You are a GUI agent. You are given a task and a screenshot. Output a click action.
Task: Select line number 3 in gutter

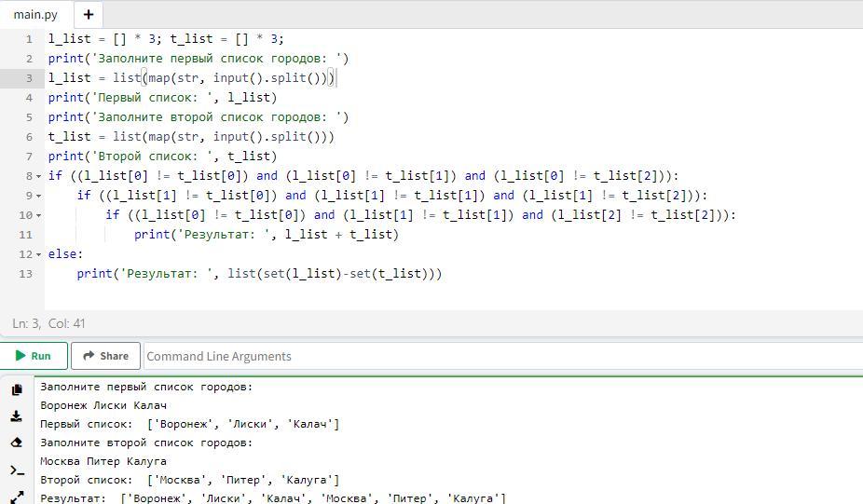click(x=29, y=78)
